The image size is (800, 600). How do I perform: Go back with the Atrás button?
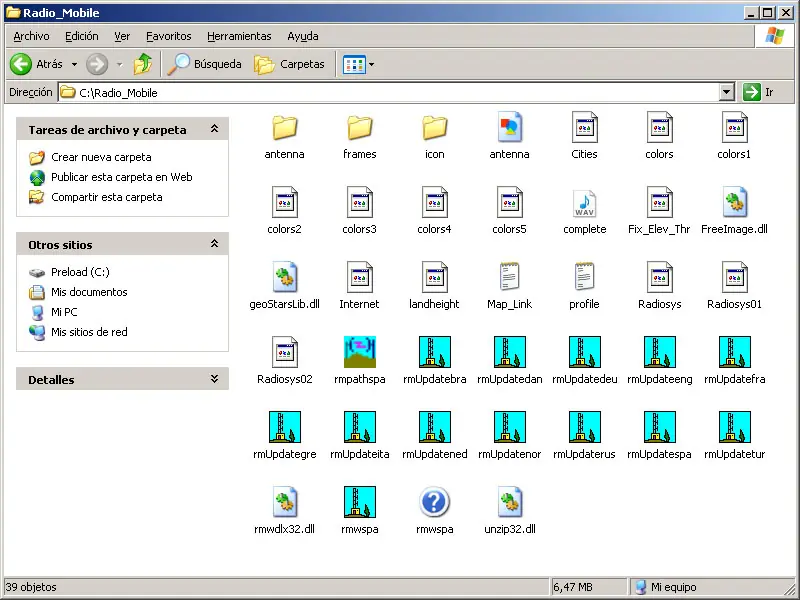(x=37, y=64)
